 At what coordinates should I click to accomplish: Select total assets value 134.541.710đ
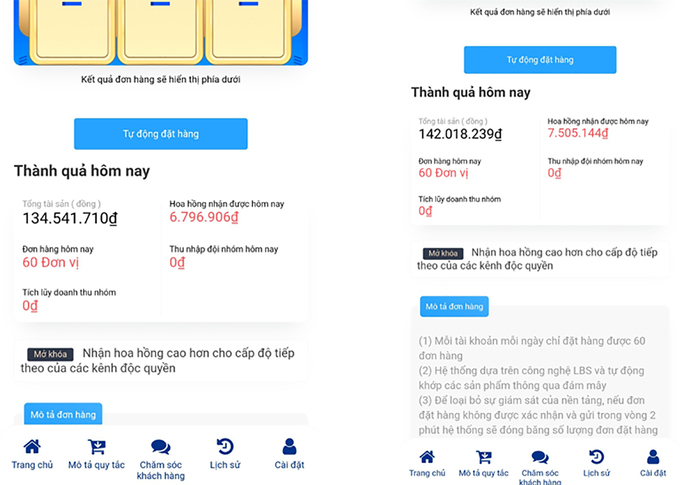pos(70,218)
